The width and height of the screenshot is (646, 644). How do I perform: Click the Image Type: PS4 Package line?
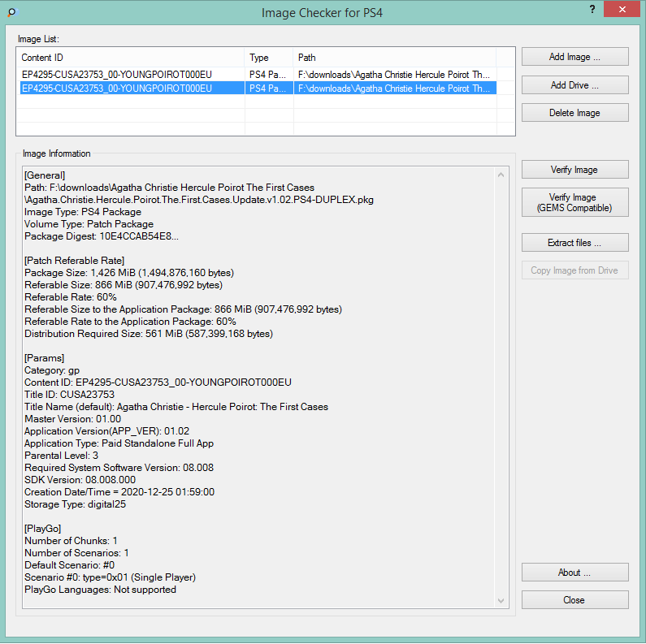(x=83, y=212)
